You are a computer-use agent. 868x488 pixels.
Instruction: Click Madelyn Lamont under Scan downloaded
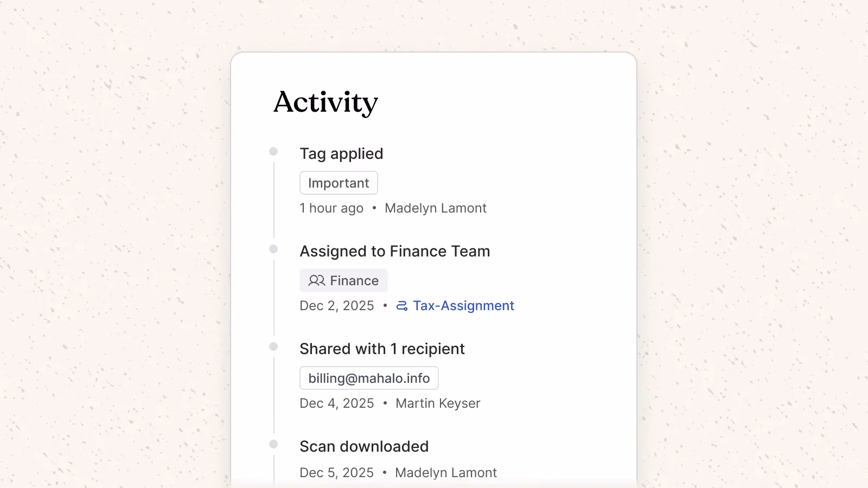pyautogui.click(x=446, y=473)
